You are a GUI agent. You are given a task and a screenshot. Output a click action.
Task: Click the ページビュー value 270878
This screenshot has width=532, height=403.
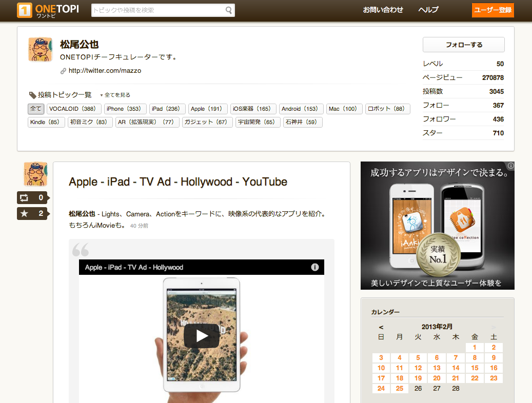tap(493, 78)
